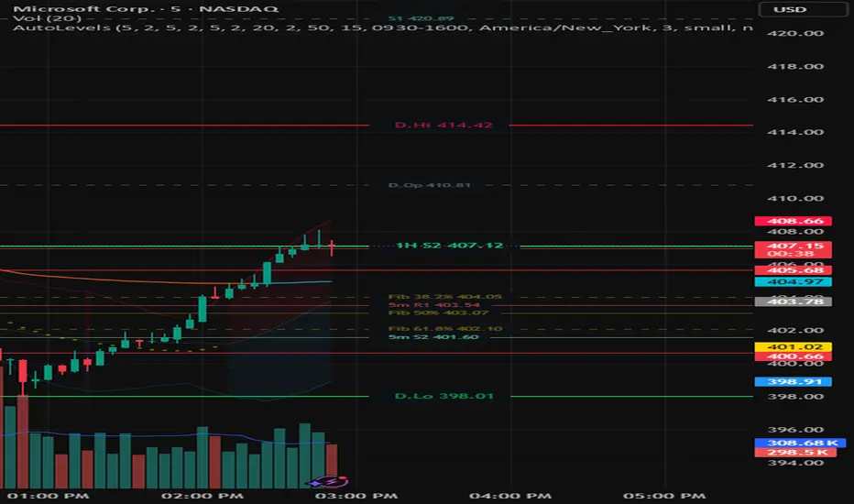Click the last red candlestick at 407.15
The width and height of the screenshot is (854, 504).
pyautogui.click(x=331, y=248)
